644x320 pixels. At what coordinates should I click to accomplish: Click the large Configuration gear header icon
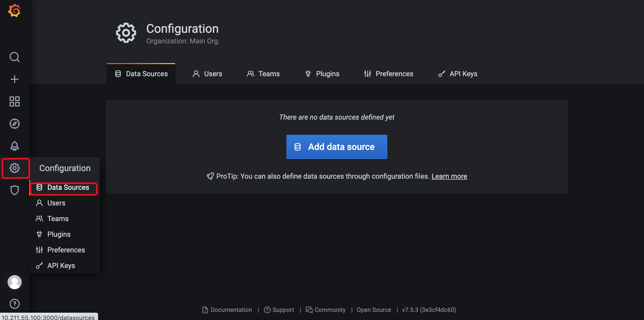[126, 33]
